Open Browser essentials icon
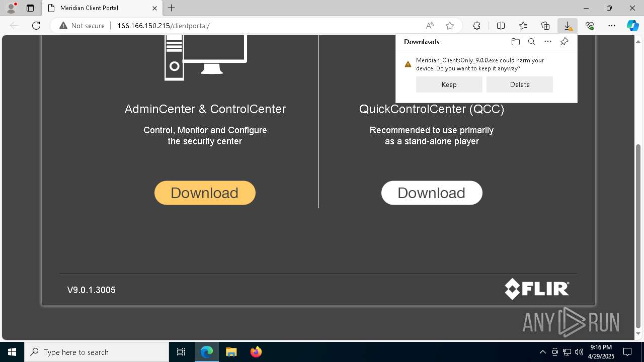The height and width of the screenshot is (362, 644). [x=590, y=26]
